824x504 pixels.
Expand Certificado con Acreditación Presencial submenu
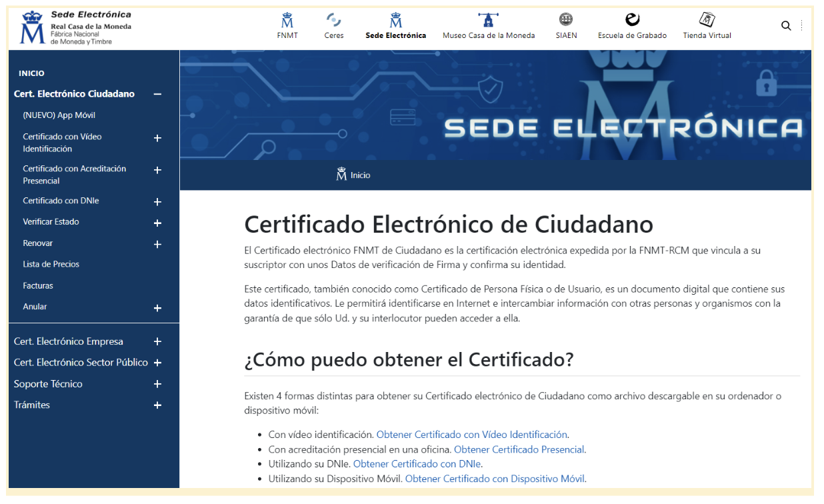click(157, 170)
